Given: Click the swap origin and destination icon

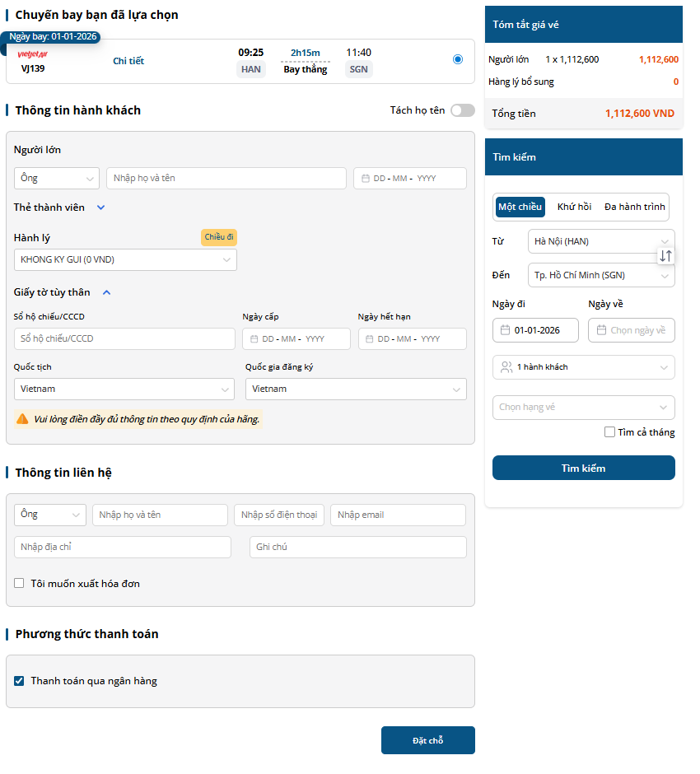Looking at the screenshot, I should (x=666, y=256).
